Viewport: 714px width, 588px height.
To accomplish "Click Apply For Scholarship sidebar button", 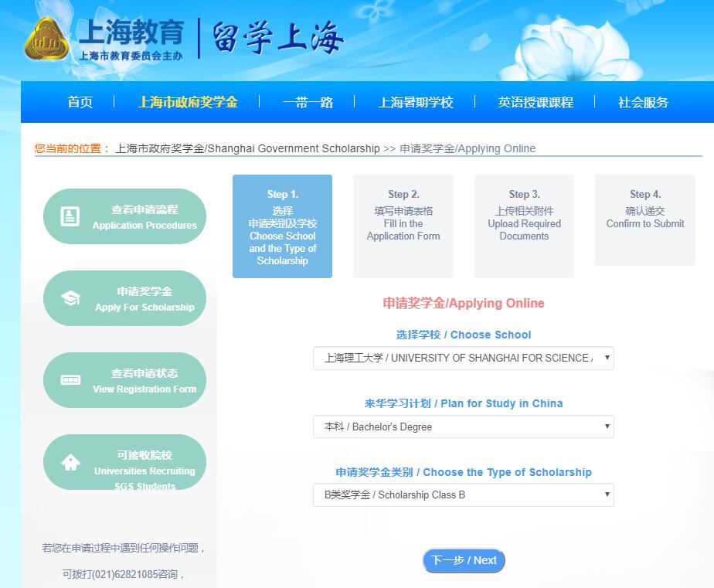I will coord(124,298).
